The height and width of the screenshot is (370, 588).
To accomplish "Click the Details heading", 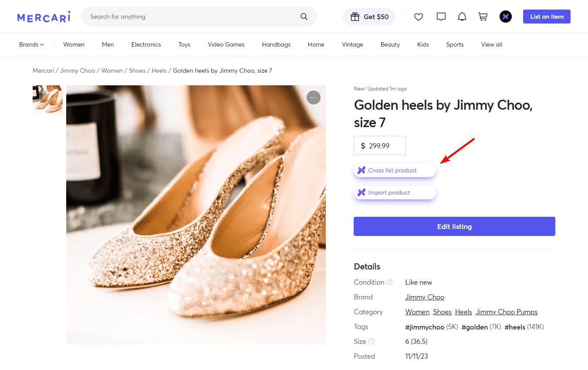I will [x=367, y=266].
